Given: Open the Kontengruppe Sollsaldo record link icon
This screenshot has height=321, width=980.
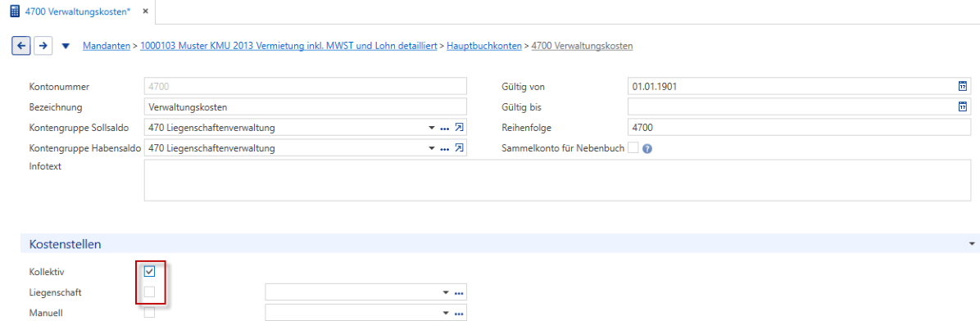Looking at the screenshot, I should (x=460, y=128).
